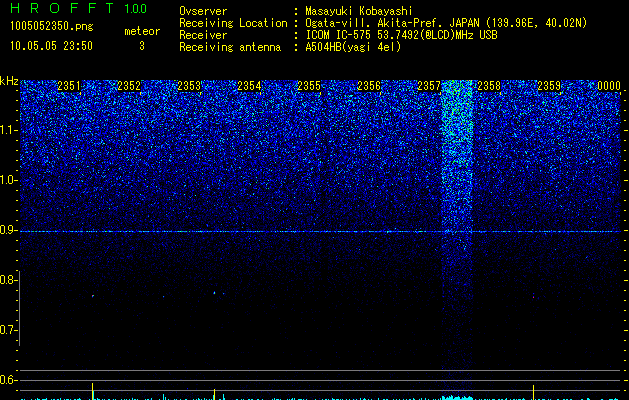629x400 pixels.
Task: Click the meteor label
Action: (142, 31)
